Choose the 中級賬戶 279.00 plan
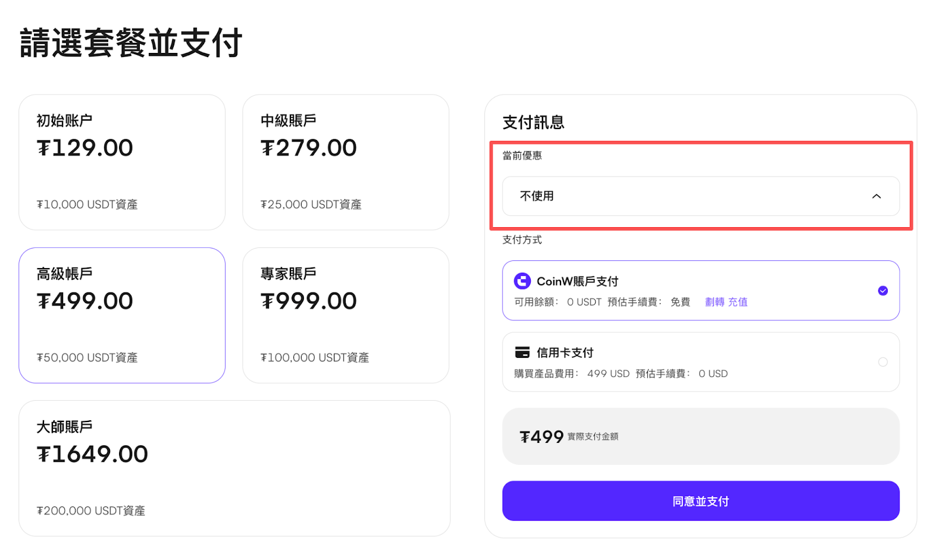Viewport: 952px width, 560px height. pyautogui.click(x=346, y=162)
